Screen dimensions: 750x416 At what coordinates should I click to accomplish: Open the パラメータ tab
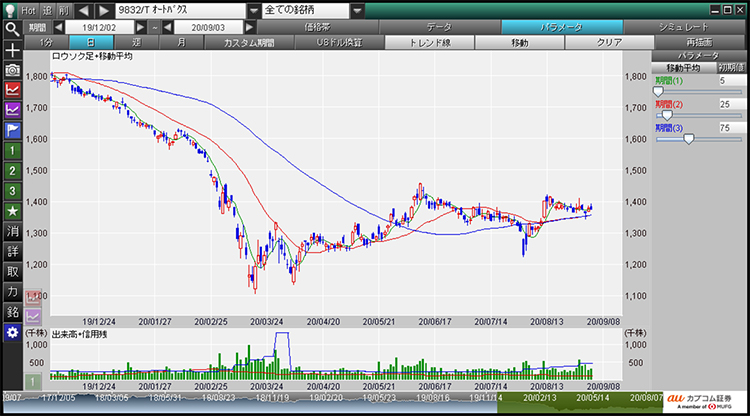click(x=562, y=27)
